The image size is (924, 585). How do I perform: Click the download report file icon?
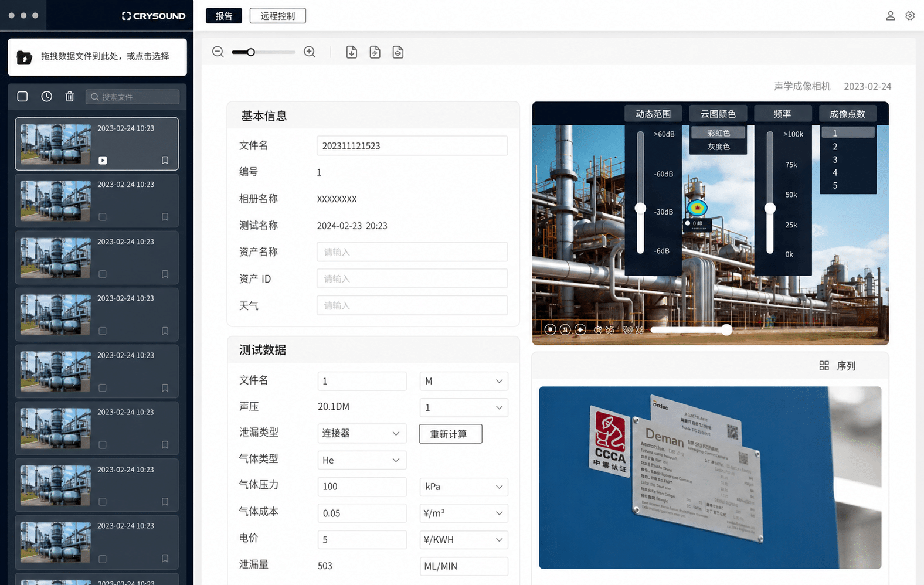tap(352, 52)
